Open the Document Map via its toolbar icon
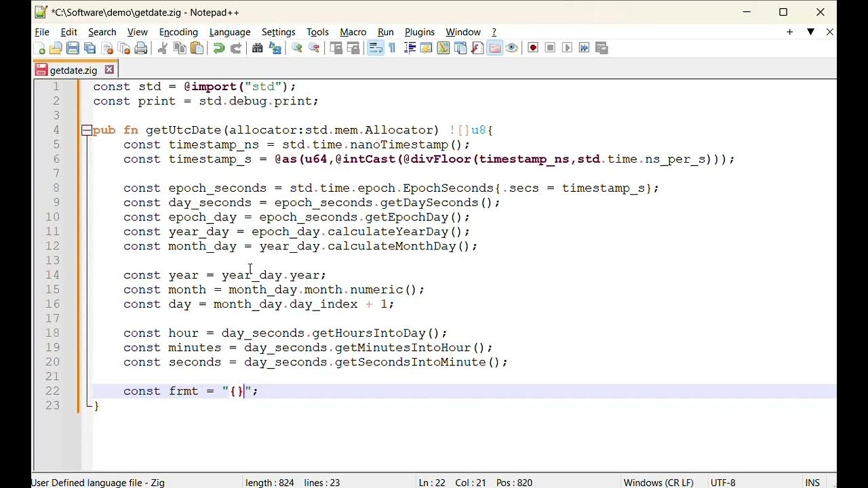Screen dimensions: 868x488 coord(443,47)
